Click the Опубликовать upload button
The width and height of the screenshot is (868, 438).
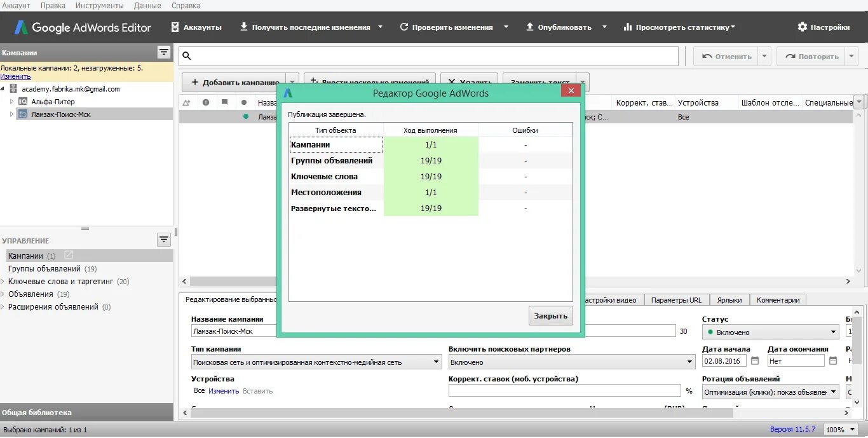pos(559,27)
